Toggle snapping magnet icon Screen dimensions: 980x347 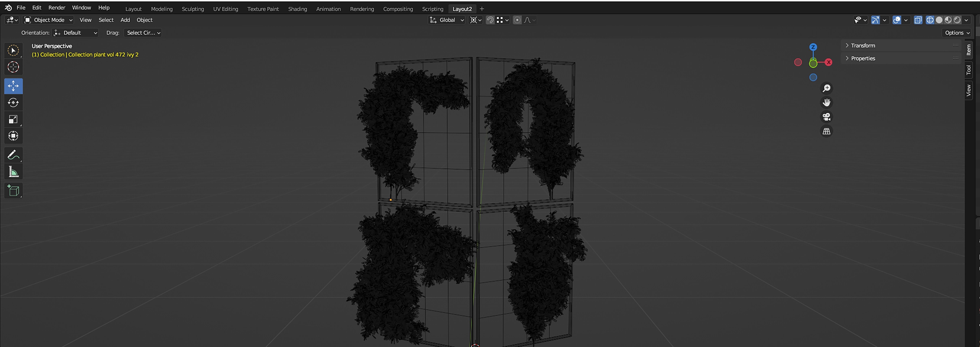[490, 20]
